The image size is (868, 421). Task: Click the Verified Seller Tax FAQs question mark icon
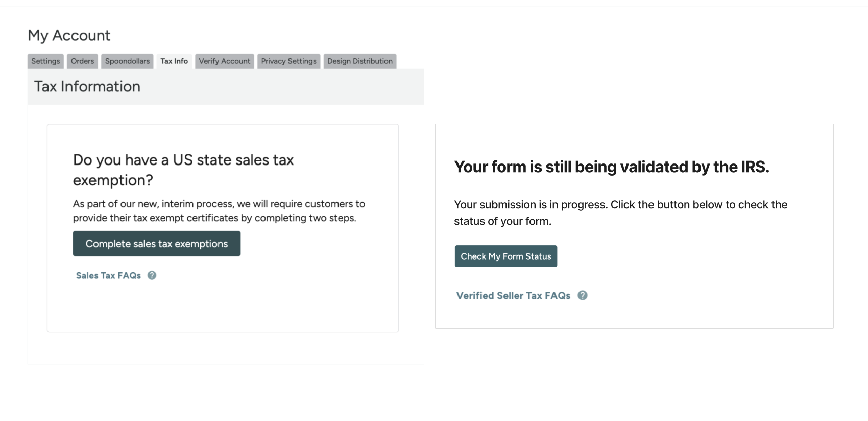(583, 295)
